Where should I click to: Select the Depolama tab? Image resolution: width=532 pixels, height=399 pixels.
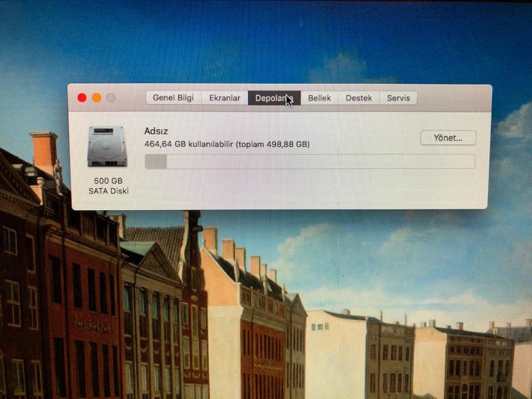point(274,98)
